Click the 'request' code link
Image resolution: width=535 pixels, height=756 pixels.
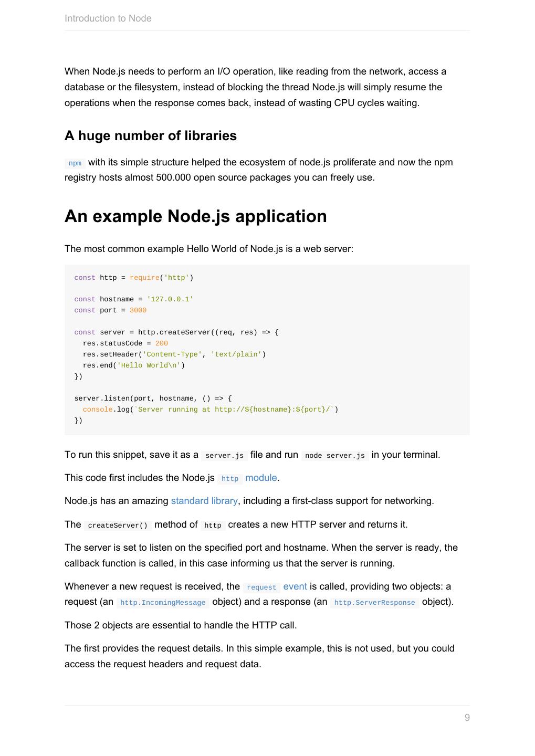tap(261, 587)
